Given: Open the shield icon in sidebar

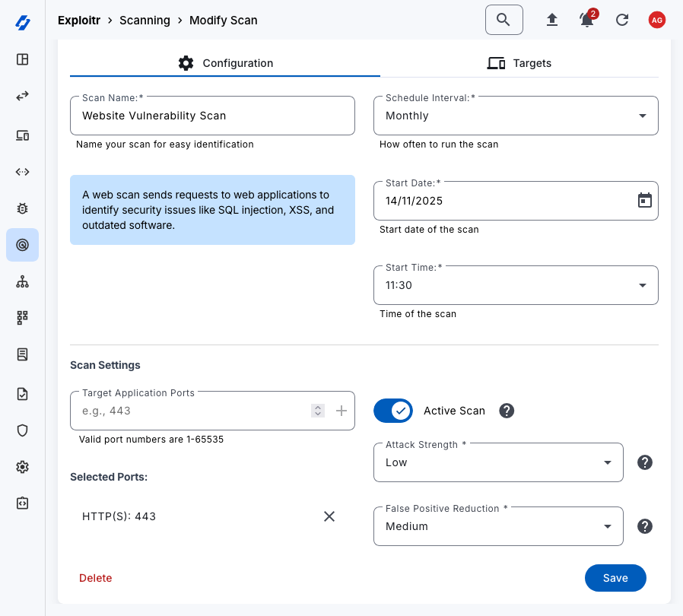Looking at the screenshot, I should tap(22, 430).
